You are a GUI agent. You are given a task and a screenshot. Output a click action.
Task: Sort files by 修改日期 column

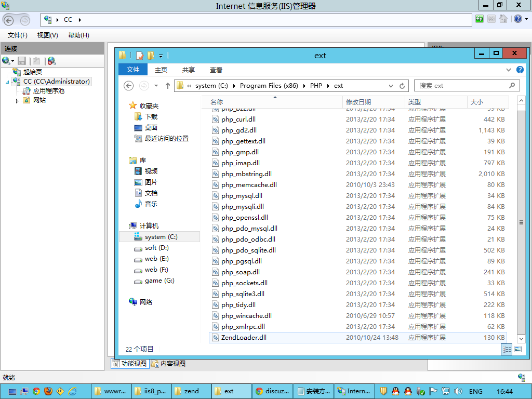[x=374, y=102]
